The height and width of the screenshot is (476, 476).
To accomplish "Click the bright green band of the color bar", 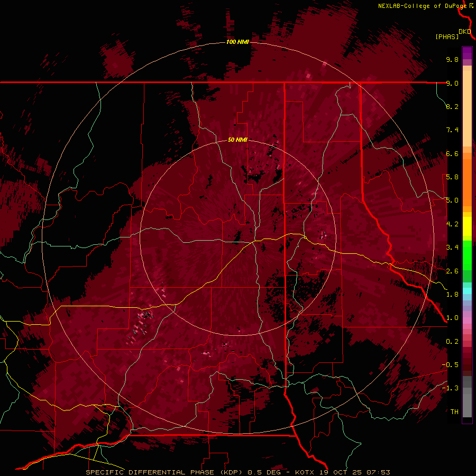I will (x=467, y=255).
